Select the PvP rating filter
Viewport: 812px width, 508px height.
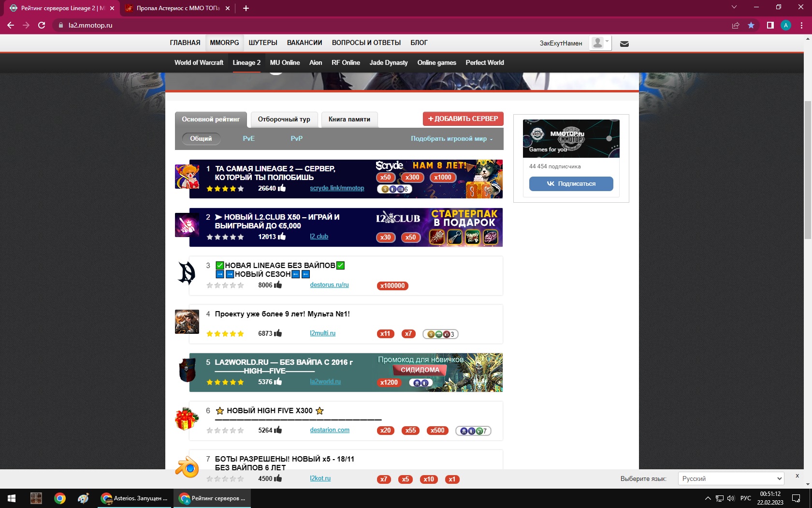(x=297, y=138)
